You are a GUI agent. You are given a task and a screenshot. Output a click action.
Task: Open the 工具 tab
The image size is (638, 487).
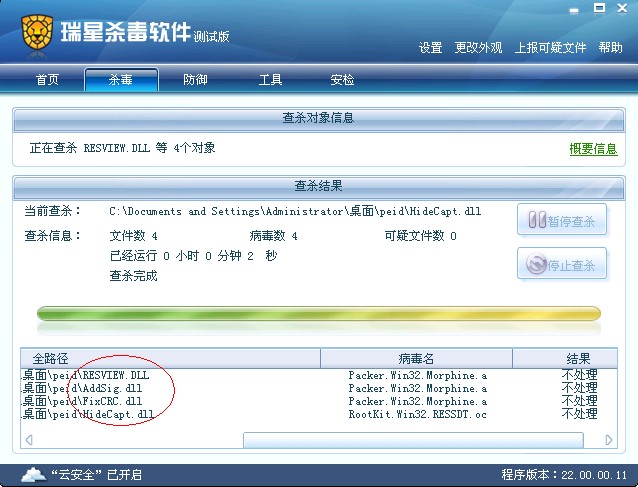[x=271, y=79]
